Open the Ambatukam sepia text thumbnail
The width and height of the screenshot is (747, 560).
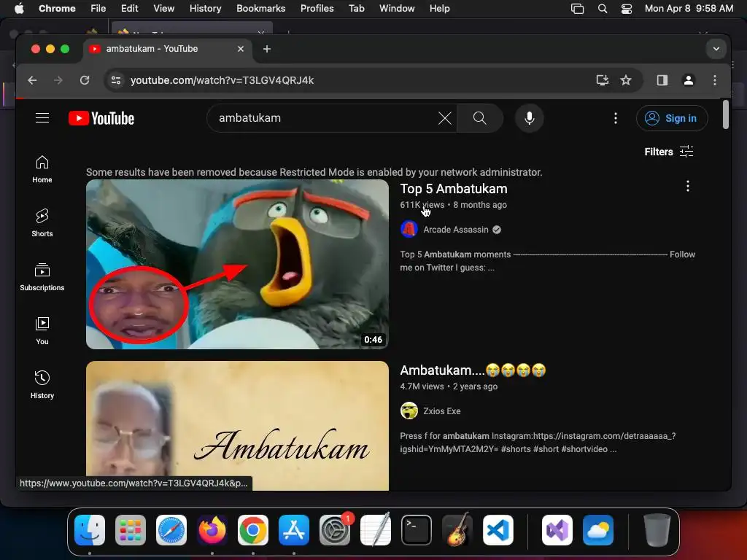point(237,426)
